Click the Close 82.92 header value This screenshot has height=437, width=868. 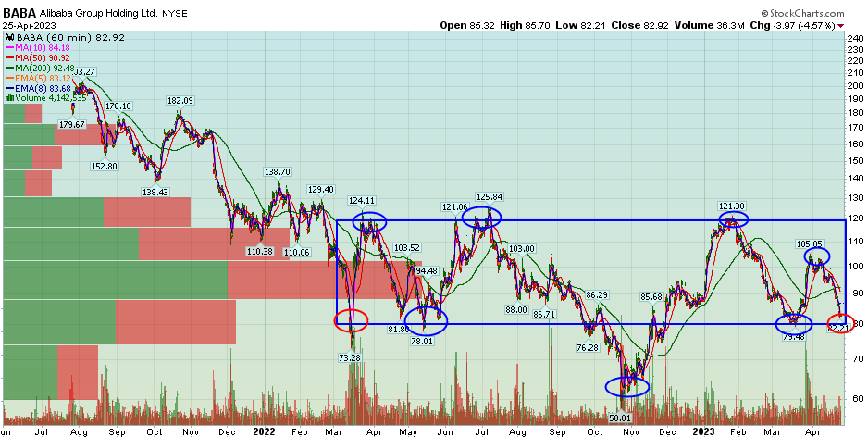click(639, 26)
